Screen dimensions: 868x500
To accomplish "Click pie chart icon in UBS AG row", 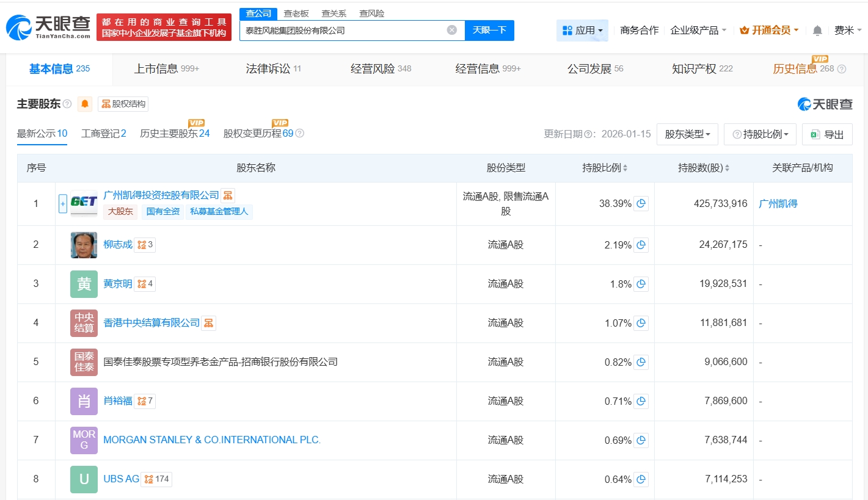I will (x=641, y=479).
